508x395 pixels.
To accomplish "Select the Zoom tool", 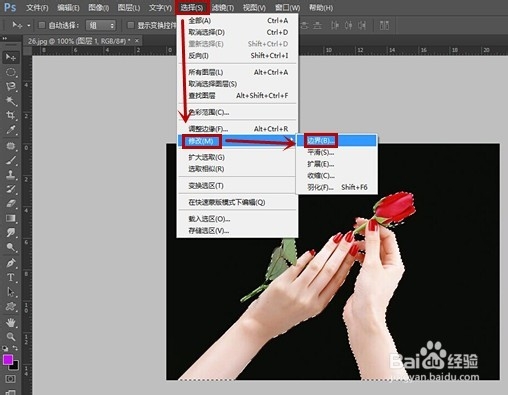I will (x=11, y=337).
